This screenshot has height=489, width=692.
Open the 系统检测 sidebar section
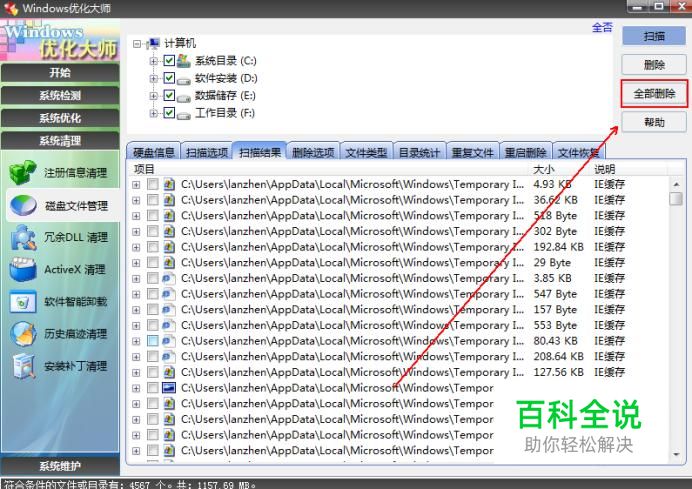click(60, 95)
